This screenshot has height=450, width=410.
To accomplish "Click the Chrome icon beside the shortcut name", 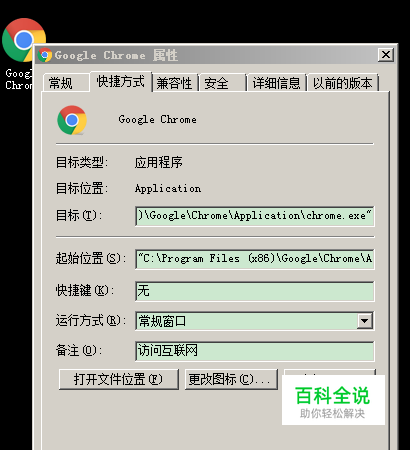I will pos(72,120).
